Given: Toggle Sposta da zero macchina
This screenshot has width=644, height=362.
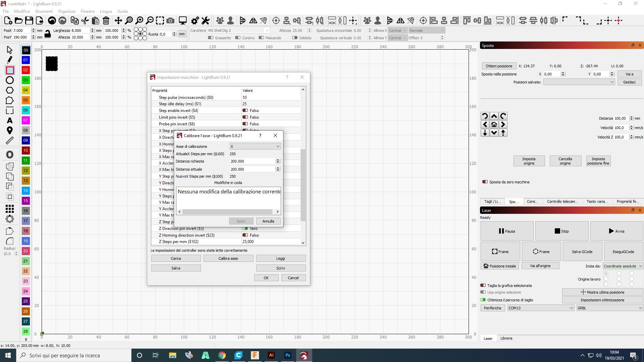Looking at the screenshot, I should [485, 182].
